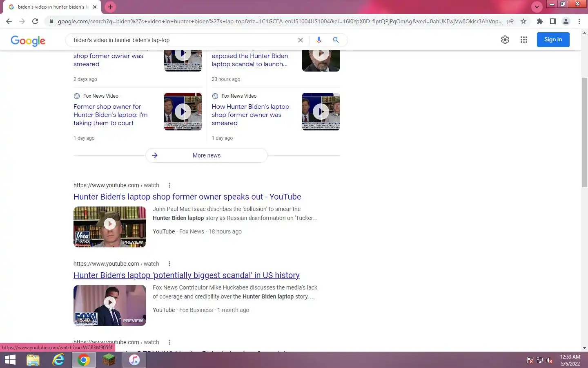Open the Google apps grid
The width and height of the screenshot is (588, 368).
(524, 40)
